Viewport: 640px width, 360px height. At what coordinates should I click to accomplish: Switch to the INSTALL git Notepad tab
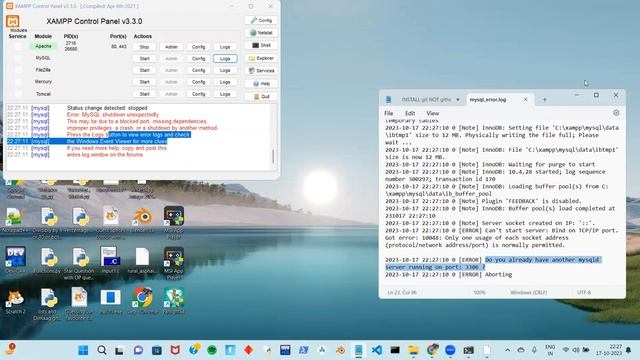[426, 100]
